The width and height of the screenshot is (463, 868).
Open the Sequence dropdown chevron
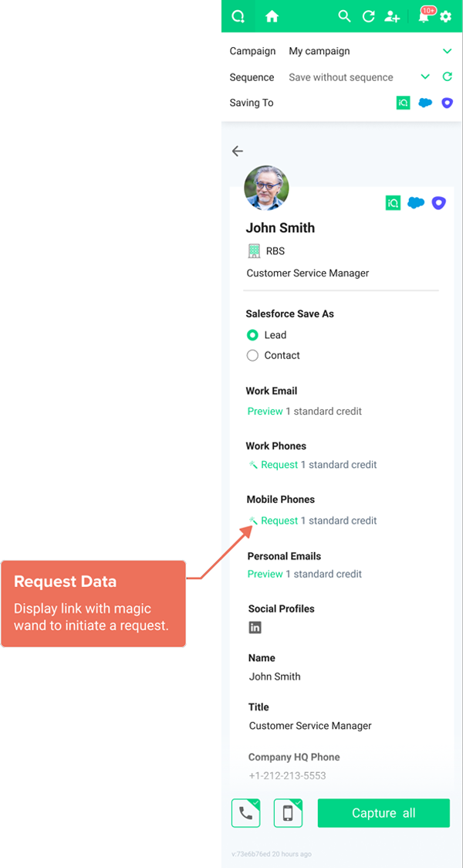(x=425, y=77)
